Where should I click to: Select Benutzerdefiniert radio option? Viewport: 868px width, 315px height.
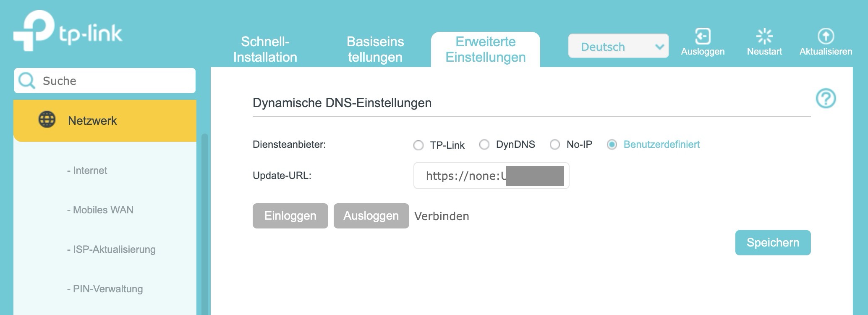coord(612,145)
